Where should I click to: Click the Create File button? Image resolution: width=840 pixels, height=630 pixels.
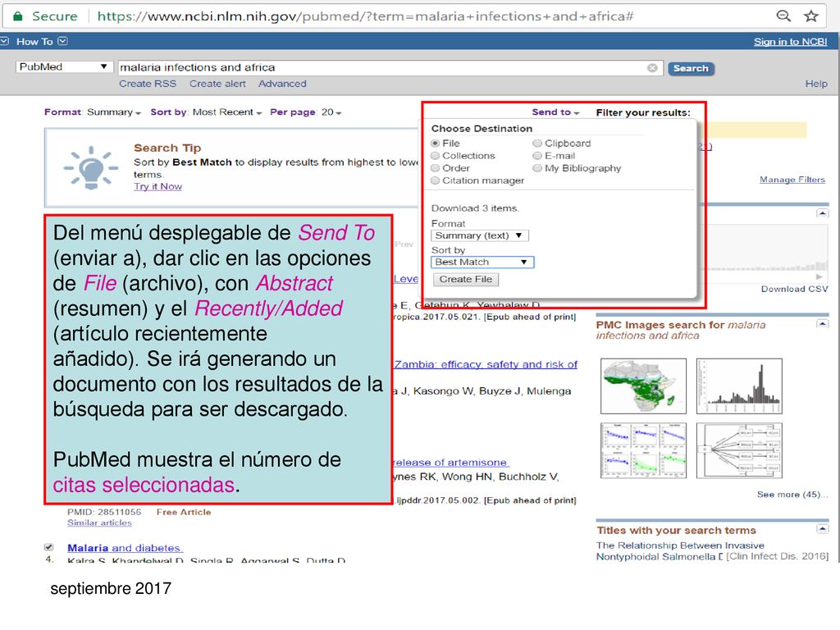[466, 279]
